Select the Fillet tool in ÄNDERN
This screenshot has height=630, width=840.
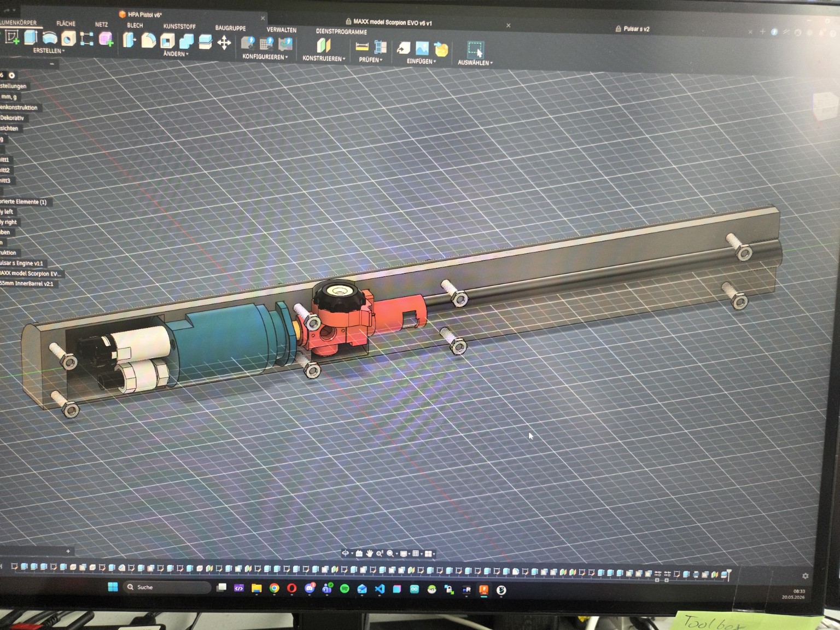(x=148, y=40)
